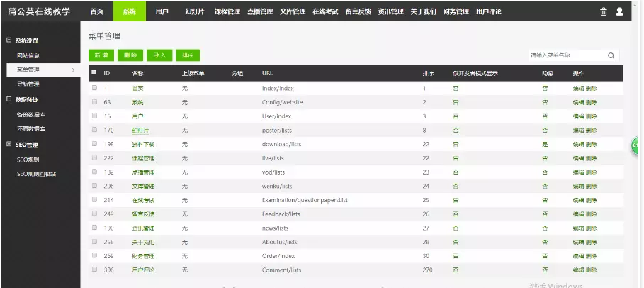Viewport: 644px width, 288px height.
Task: Open 备份数据库 in the sidebar
Action: pos(30,115)
